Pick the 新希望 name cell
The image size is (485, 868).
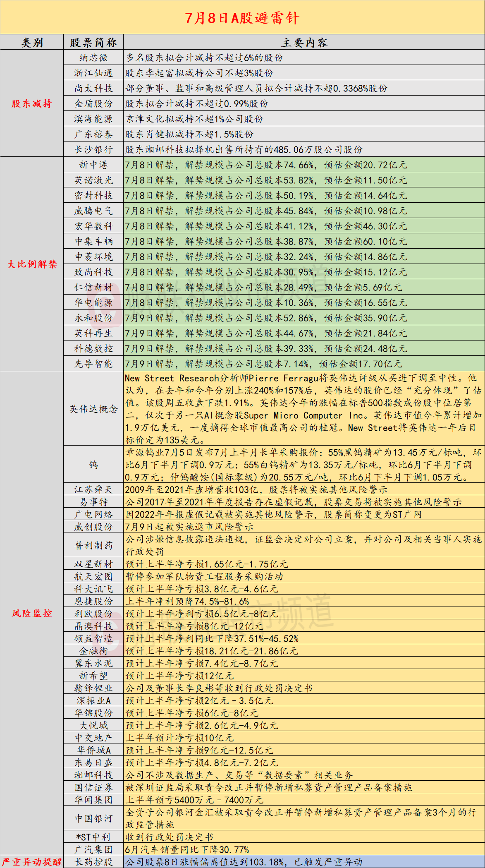[x=93, y=676]
